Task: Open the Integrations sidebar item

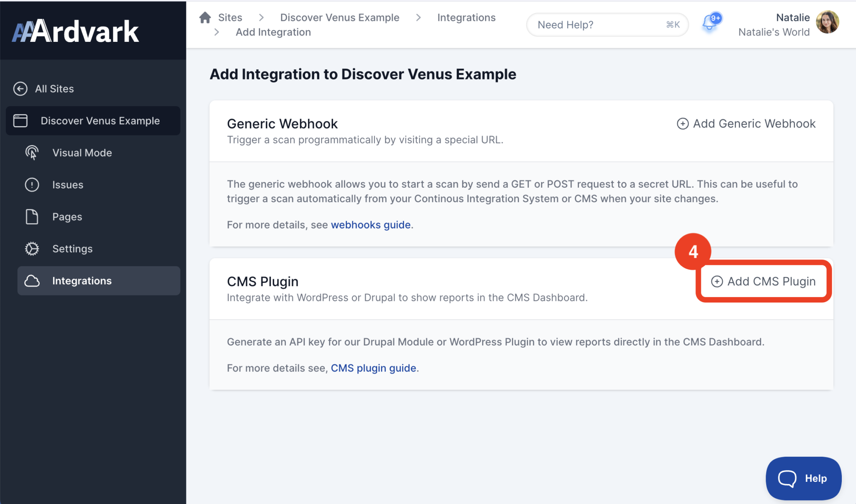Action: click(x=82, y=281)
